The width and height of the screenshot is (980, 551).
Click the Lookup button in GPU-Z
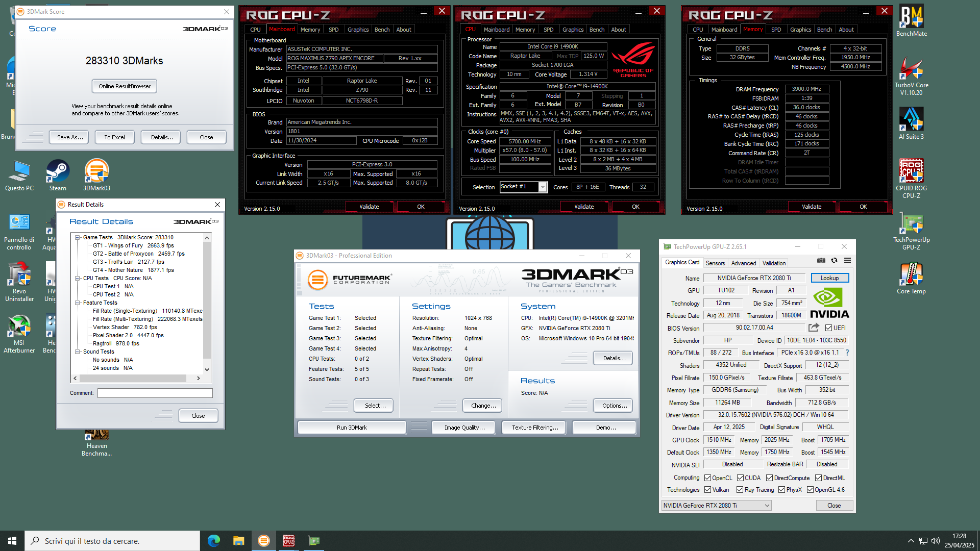(829, 278)
